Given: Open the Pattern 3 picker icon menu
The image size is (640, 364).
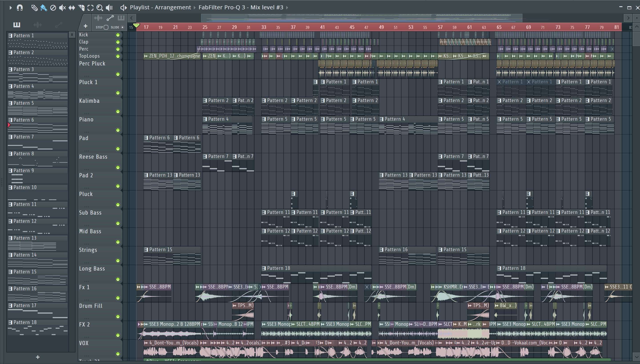Looking at the screenshot, I should click(10, 69).
